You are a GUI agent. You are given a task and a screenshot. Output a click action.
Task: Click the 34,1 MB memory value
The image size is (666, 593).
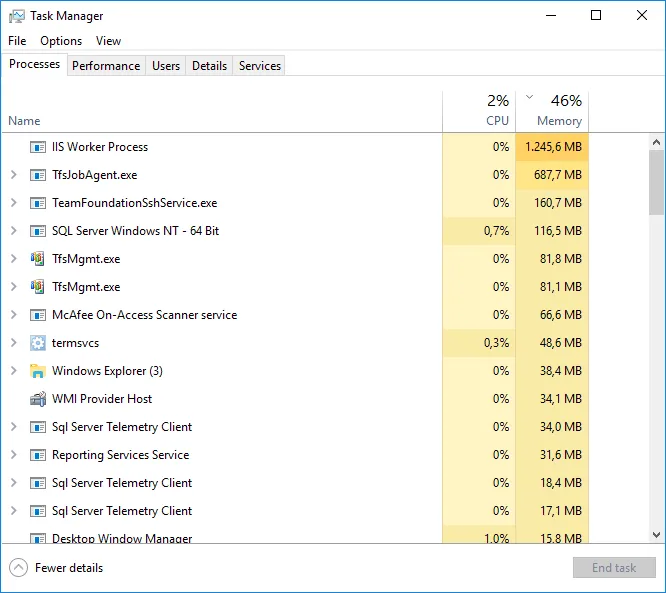point(561,399)
